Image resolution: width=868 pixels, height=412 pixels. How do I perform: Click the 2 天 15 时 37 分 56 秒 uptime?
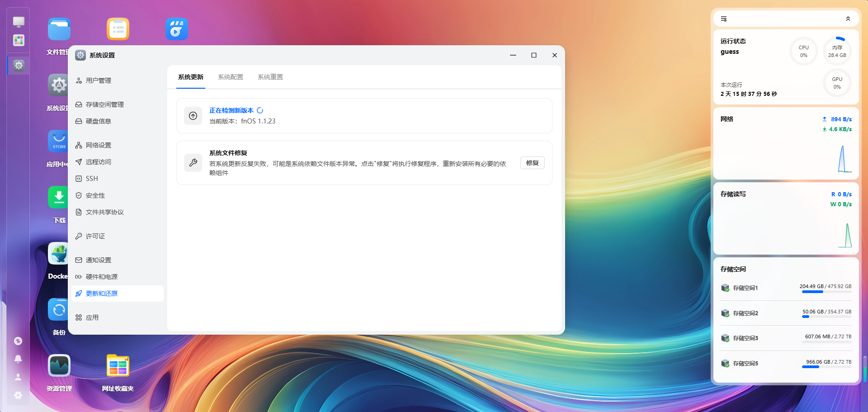pos(749,94)
